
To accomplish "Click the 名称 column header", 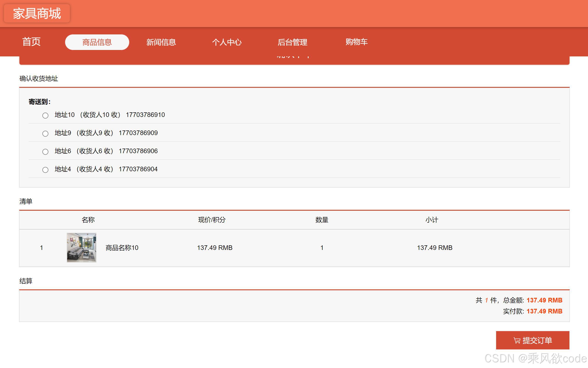I will click(88, 220).
